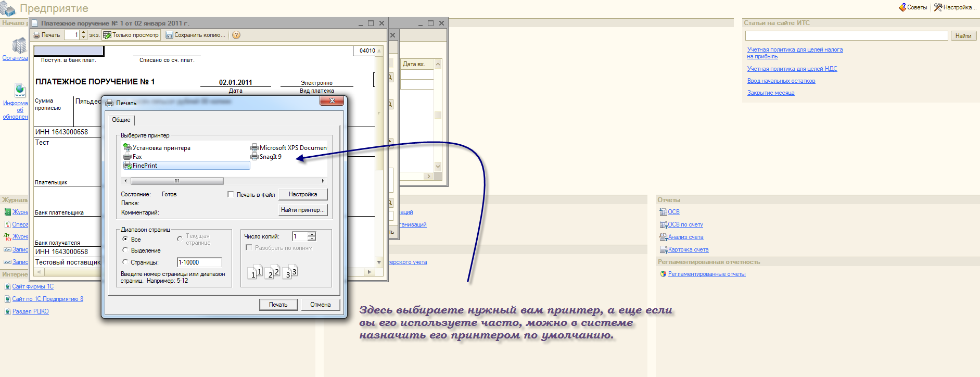The image size is (980, 377).
Task: Click the ИТС site search input field
Action: click(x=846, y=36)
